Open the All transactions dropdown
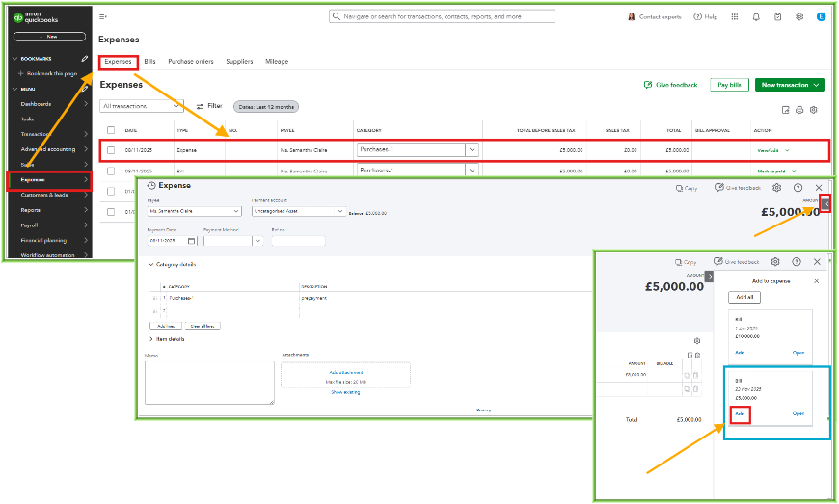Viewport: 839px width, 504px height. [142, 106]
